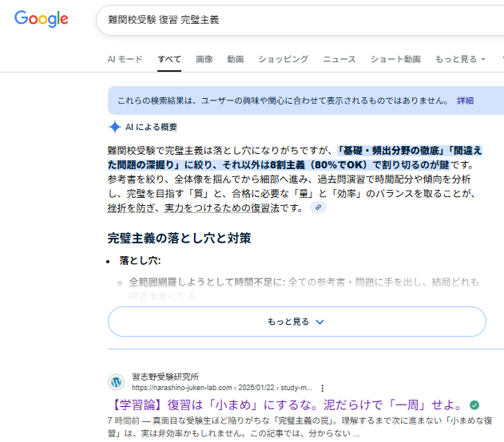The image size is (504, 442).
Task: Click the 習志野受験研究所 site name
Action: click(x=165, y=376)
